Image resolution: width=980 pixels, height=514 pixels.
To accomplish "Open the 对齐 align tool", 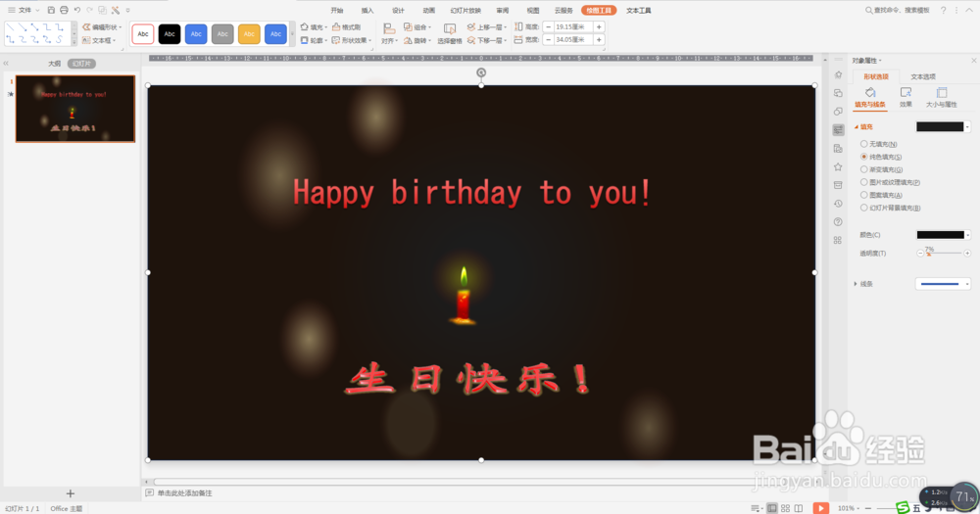I will point(388,33).
